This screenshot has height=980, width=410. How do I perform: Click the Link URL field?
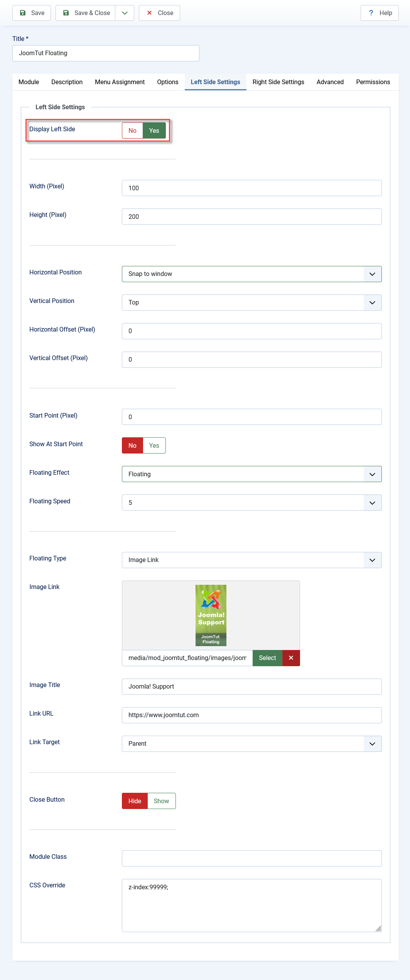pos(252,715)
